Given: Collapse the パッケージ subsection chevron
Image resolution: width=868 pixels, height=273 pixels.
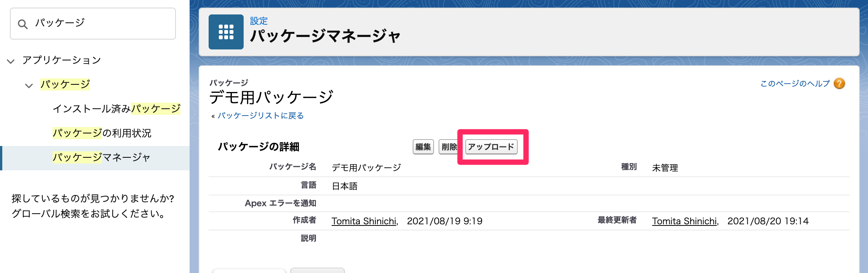Looking at the screenshot, I should click(x=29, y=86).
